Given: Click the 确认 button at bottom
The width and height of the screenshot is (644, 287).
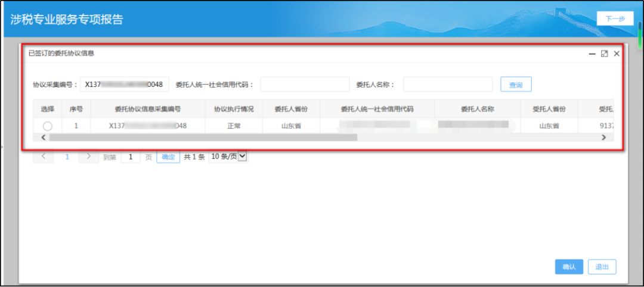Looking at the screenshot, I should 569,267.
